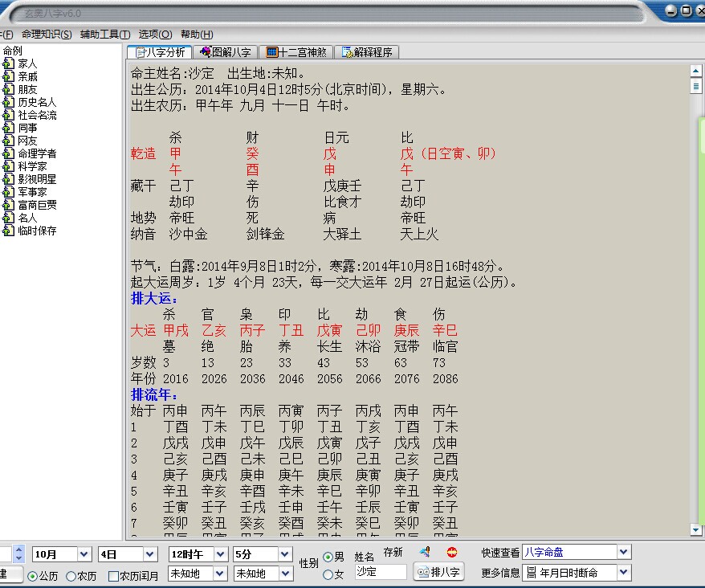Open the 快速查看 八字命盘 dropdown
The image size is (705, 588).
624,552
